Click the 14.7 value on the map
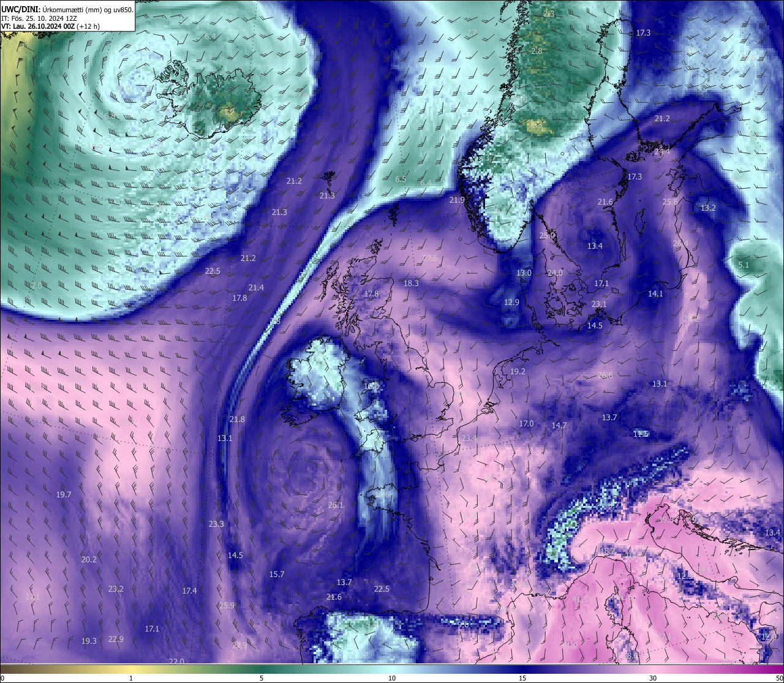 click(559, 425)
